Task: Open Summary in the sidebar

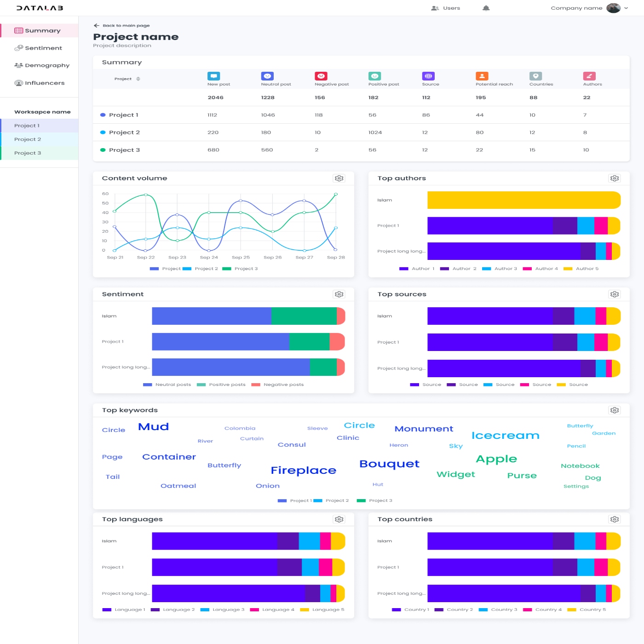Action: [x=39, y=30]
